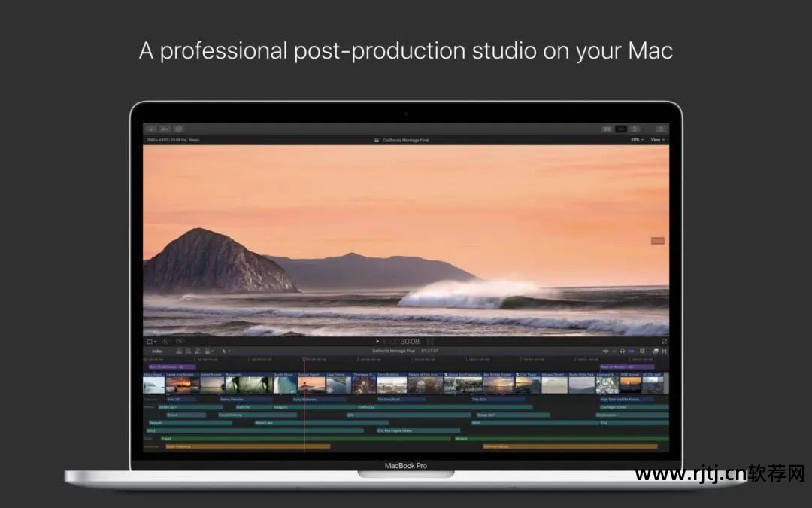The height and width of the screenshot is (508, 812).
Task: Click the California Montage Final project title
Action: click(x=406, y=140)
